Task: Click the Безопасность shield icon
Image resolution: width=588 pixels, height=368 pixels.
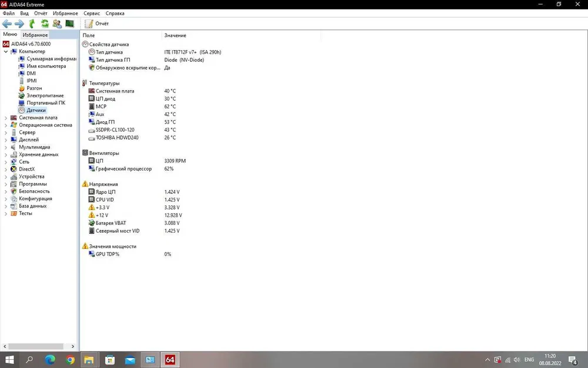Action: [x=14, y=191]
